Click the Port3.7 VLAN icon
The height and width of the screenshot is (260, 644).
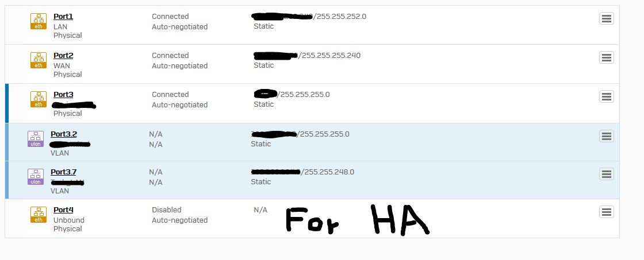click(x=36, y=177)
